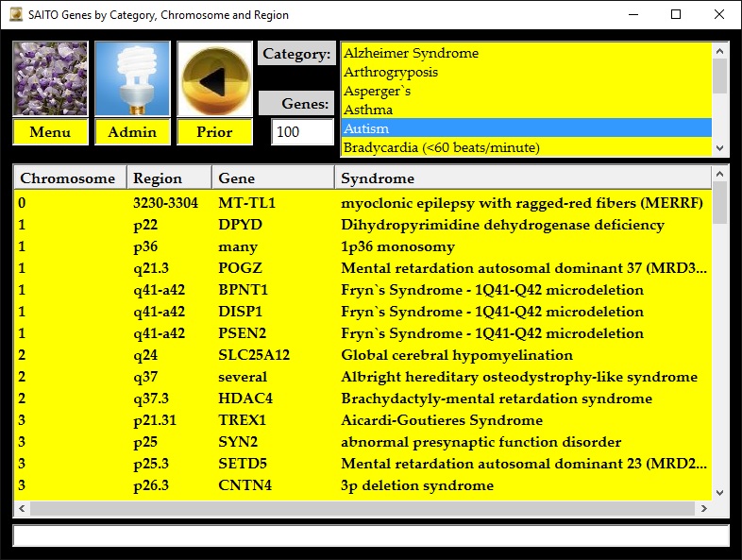This screenshot has height=560, width=742.
Task: Click the Genes count input field
Action: pos(302,132)
